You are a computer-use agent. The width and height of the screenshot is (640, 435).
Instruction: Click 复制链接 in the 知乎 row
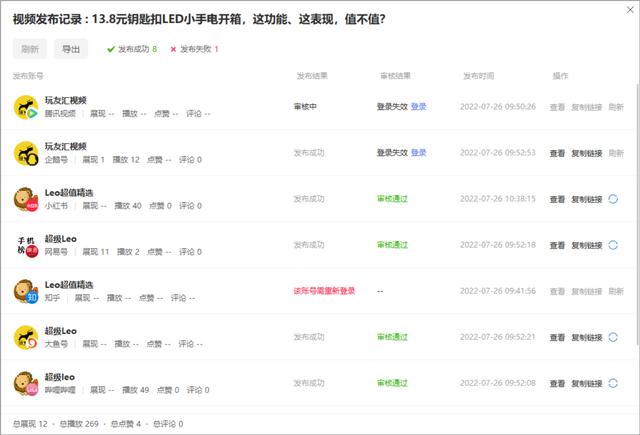click(587, 291)
